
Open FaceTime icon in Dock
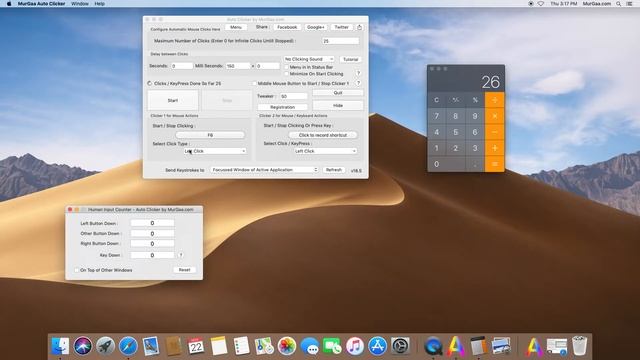pyautogui.click(x=332, y=346)
